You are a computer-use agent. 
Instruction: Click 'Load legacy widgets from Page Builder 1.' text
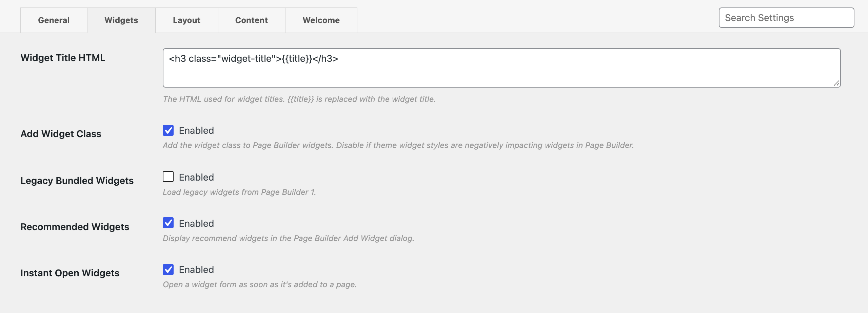(239, 192)
